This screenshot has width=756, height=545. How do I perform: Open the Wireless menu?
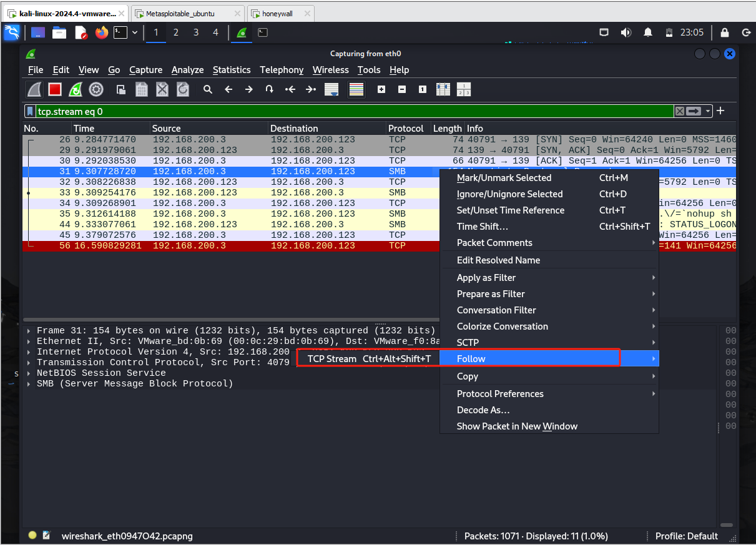click(331, 70)
